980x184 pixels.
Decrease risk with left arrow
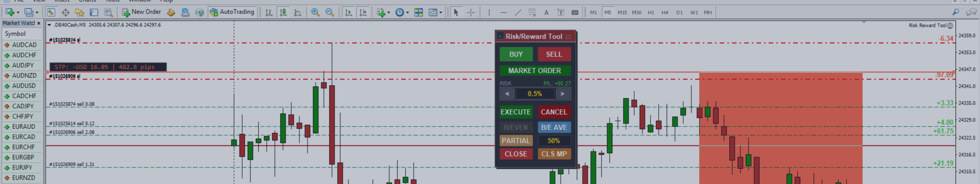507,94
